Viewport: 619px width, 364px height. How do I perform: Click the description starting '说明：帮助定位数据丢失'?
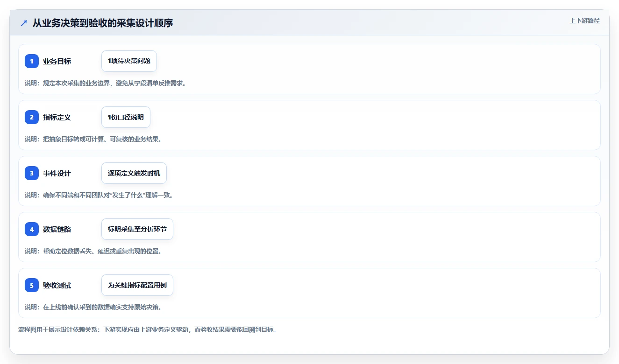(93, 251)
